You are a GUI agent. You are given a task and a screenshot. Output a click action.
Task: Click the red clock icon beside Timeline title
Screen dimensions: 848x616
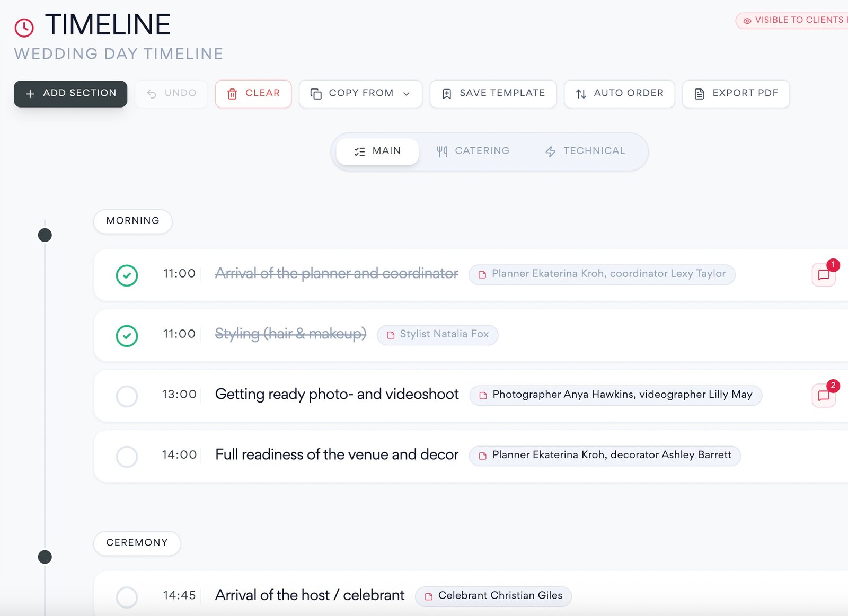pos(24,28)
